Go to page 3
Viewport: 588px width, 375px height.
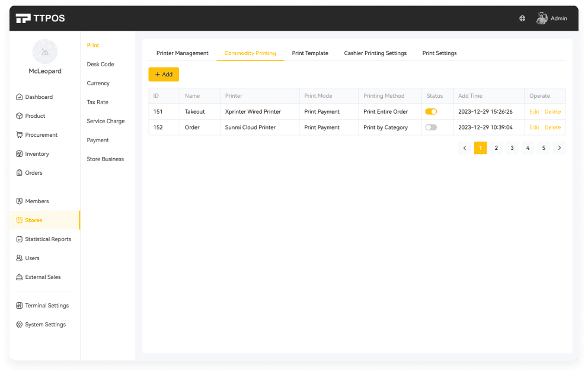[512, 148]
